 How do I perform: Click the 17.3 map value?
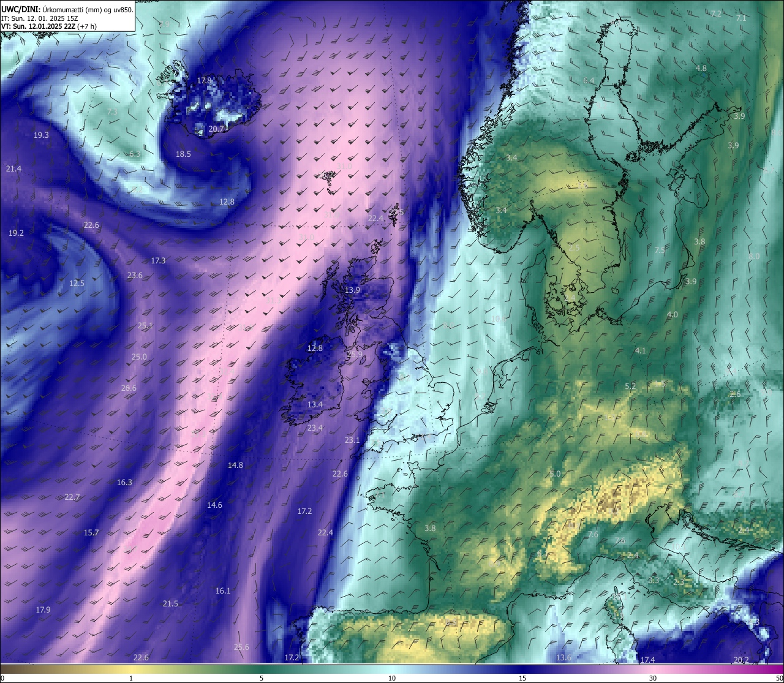[158, 261]
